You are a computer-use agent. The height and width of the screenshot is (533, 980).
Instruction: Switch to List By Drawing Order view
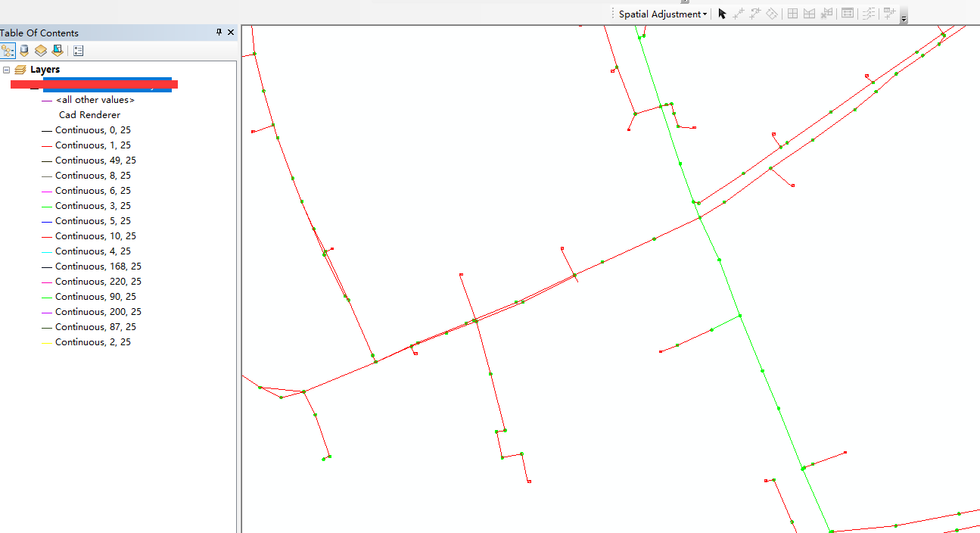click(x=8, y=51)
